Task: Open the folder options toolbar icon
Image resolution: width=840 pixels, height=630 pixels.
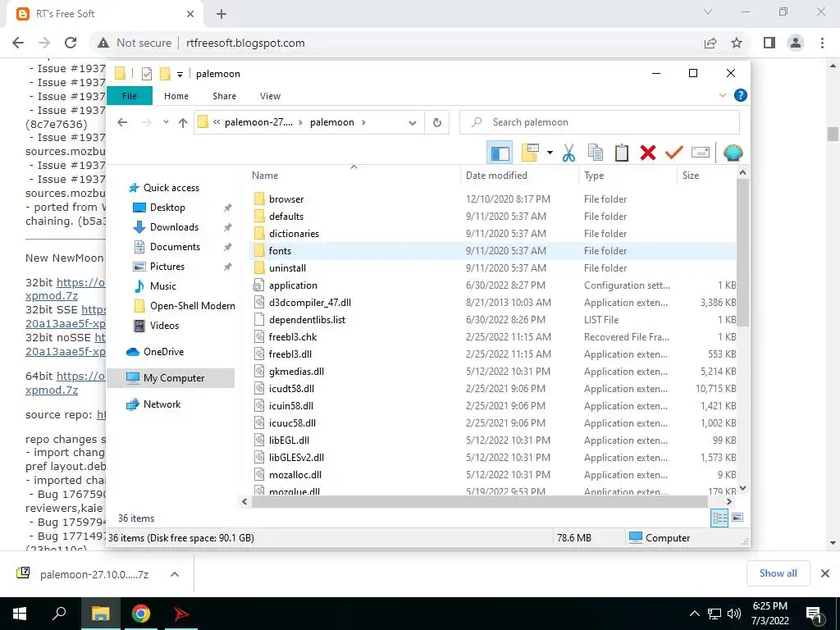Action: (x=530, y=153)
